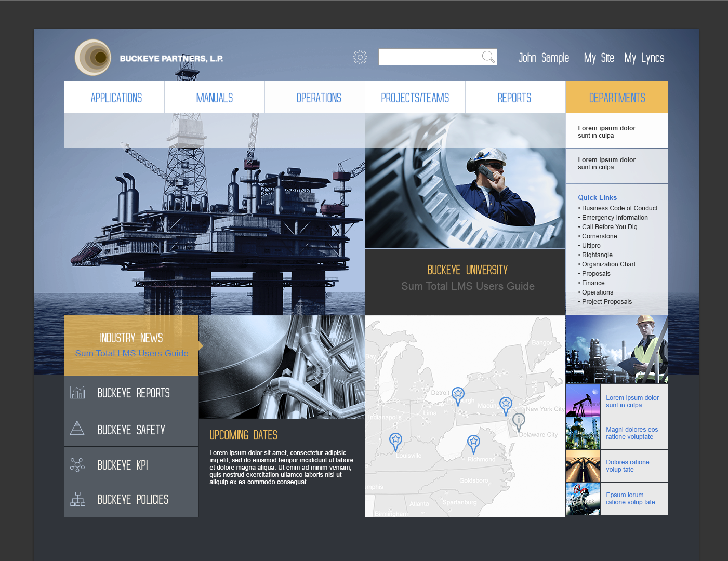
Task: Open Buckeye Reports sidebar button
Action: (x=131, y=393)
